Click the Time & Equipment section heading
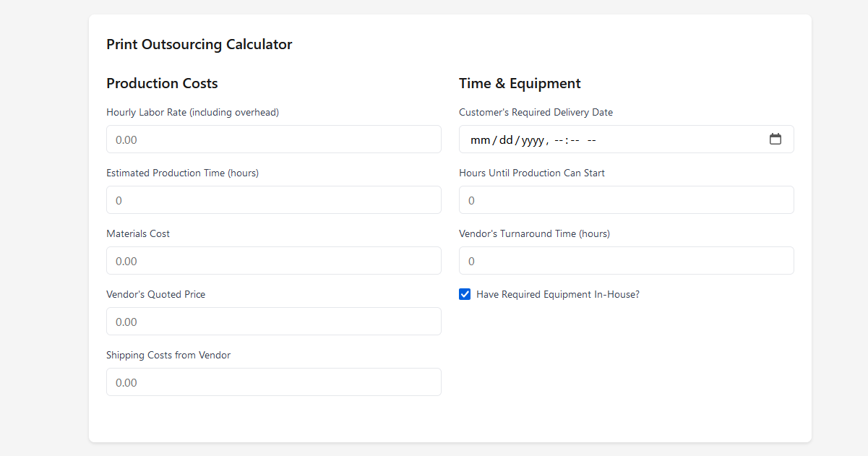This screenshot has height=456, width=868. 520,83
